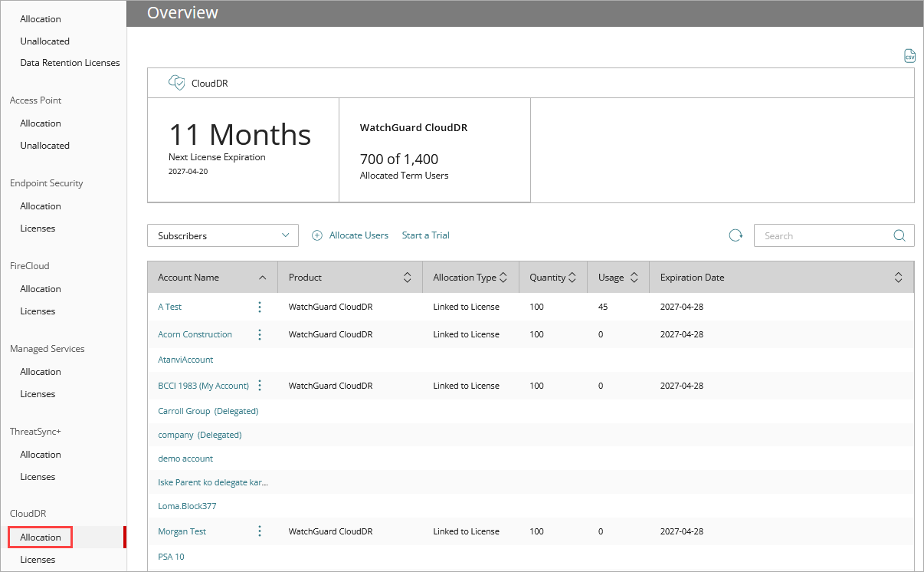
Task: Select Allocation under Endpoint Security
Action: [x=41, y=206]
